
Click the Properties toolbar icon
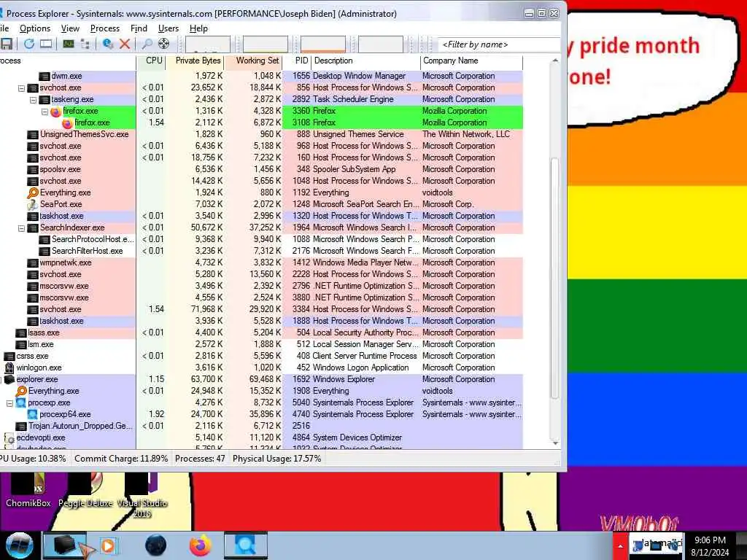(x=108, y=44)
